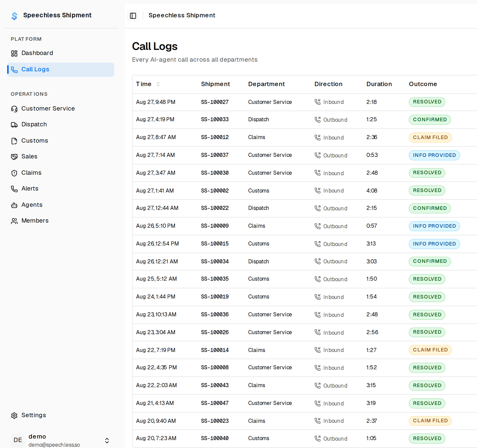Click the inbound call icon for SS-100002
Image resolution: width=477 pixels, height=448 pixels.
(x=317, y=191)
